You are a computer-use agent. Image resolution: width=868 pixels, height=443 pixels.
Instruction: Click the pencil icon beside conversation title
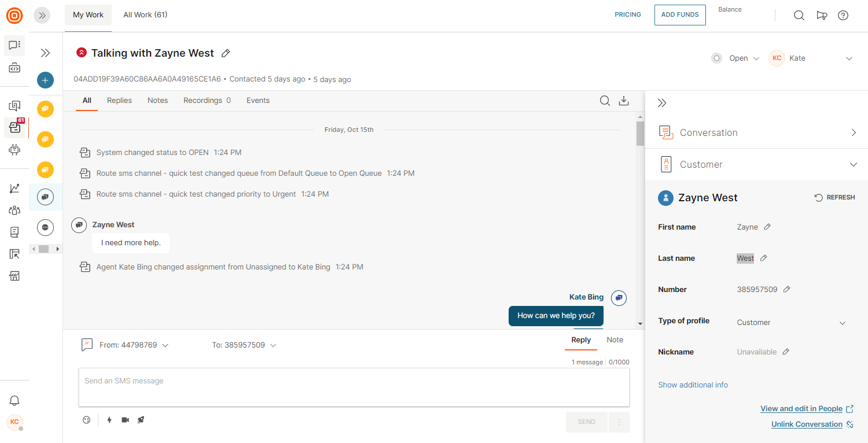pyautogui.click(x=226, y=53)
